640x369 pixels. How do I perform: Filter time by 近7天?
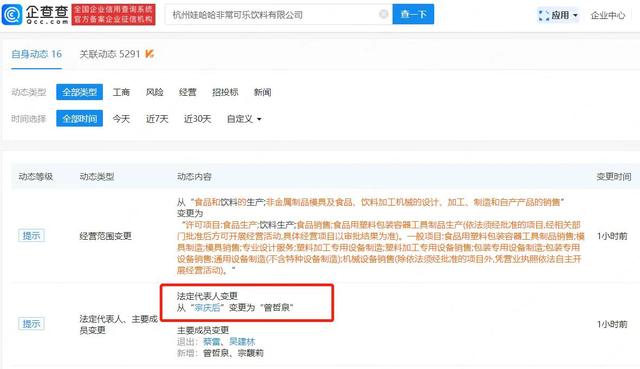[x=157, y=119]
